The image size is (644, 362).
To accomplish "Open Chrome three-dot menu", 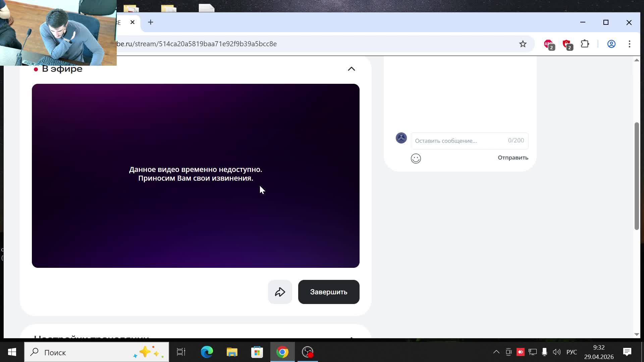I will (x=629, y=44).
